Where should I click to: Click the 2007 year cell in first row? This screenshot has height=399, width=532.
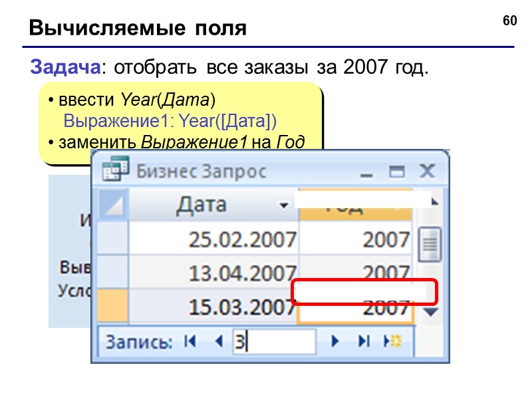click(355, 239)
